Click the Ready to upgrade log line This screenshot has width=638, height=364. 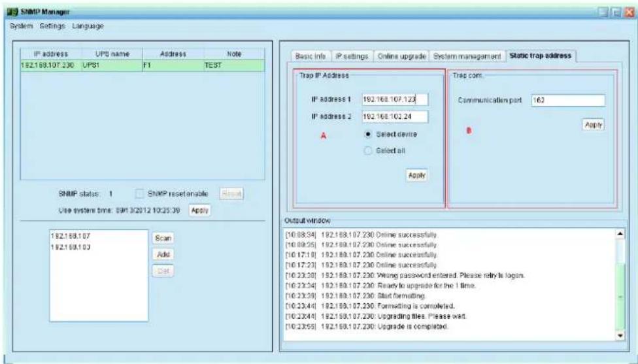pos(380,286)
